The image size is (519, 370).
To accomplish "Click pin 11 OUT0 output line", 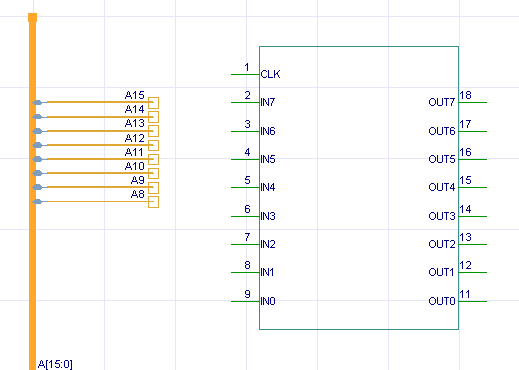I will pyautogui.click(x=473, y=301).
